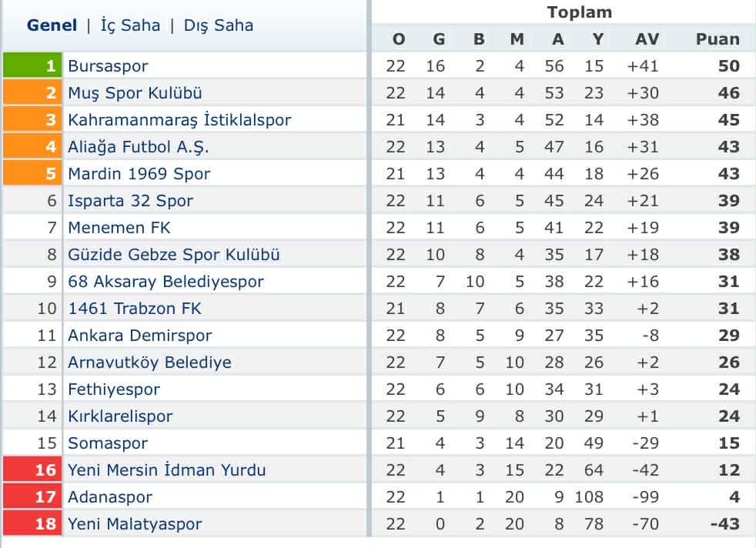Image resolution: width=756 pixels, height=548 pixels.
Task: Go to the Mardin 1969 Spor link
Action: (x=139, y=174)
